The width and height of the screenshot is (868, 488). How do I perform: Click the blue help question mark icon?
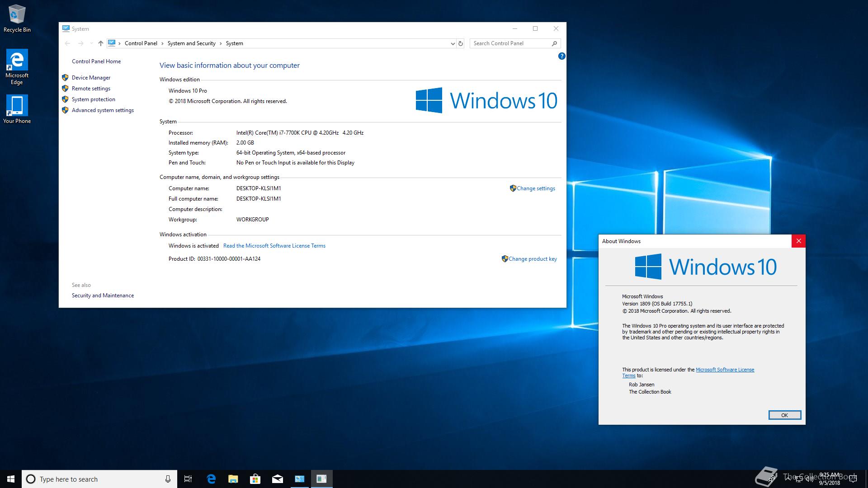561,56
